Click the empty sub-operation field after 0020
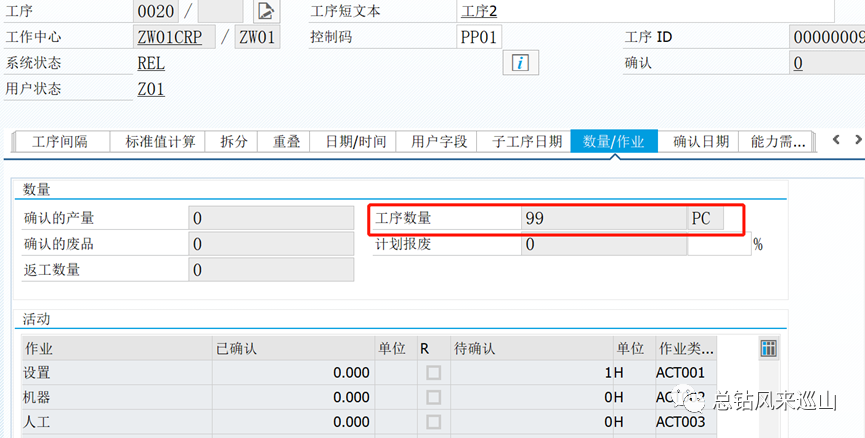This screenshot has width=865, height=438. 220,11
